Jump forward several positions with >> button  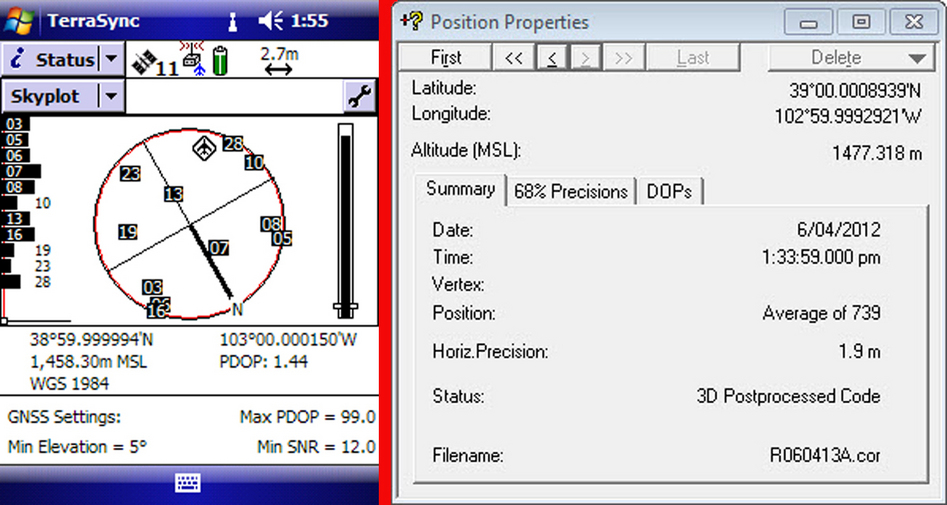click(x=623, y=58)
